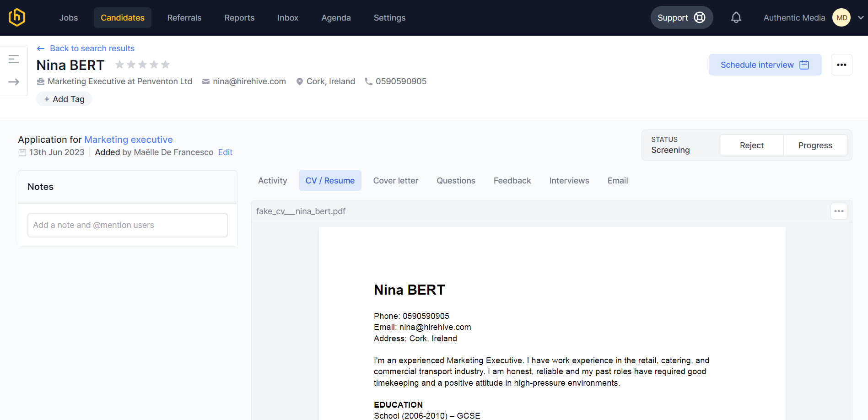
Task: Add a tag to candidate
Action: coord(64,99)
